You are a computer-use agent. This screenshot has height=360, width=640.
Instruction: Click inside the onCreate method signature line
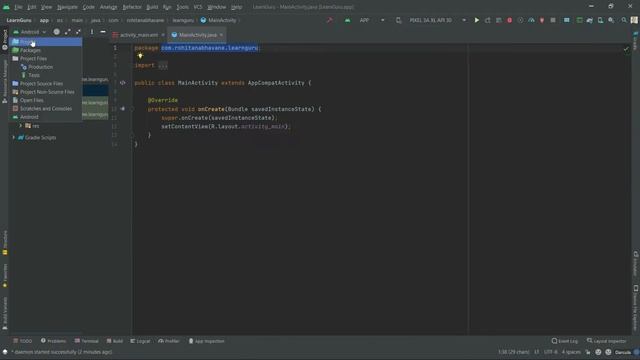(234, 109)
